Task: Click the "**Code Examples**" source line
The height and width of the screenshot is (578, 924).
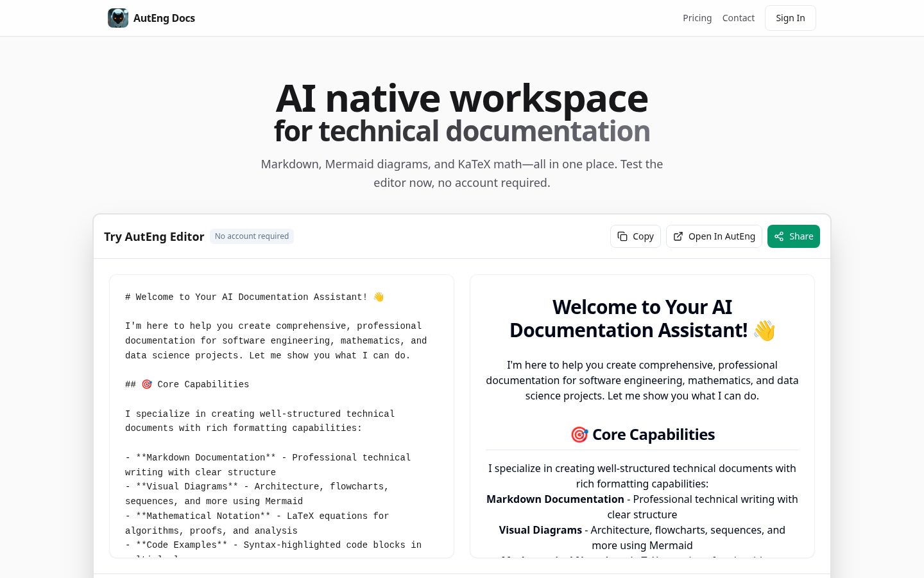Action: [273, 545]
